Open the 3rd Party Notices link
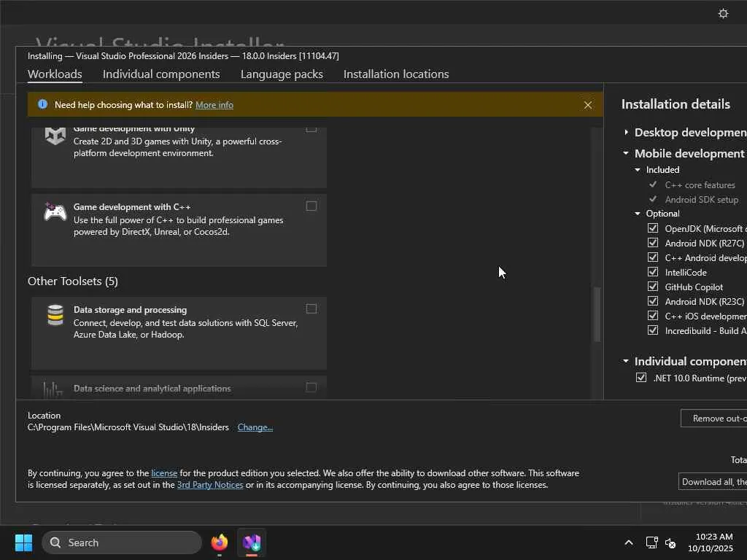This screenshot has width=747, height=560. tap(210, 485)
